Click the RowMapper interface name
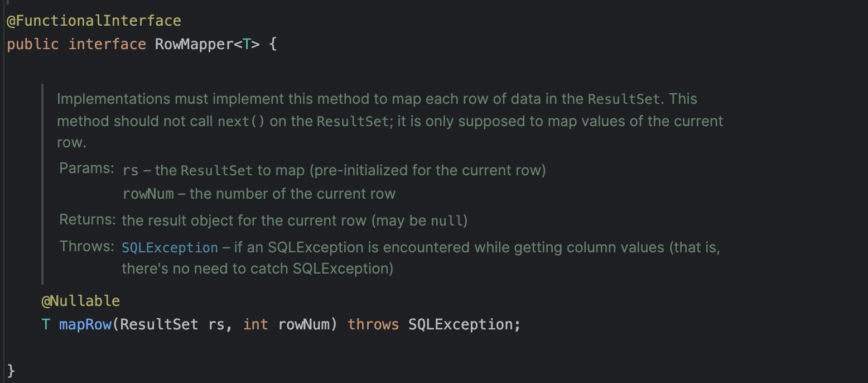 (x=194, y=44)
